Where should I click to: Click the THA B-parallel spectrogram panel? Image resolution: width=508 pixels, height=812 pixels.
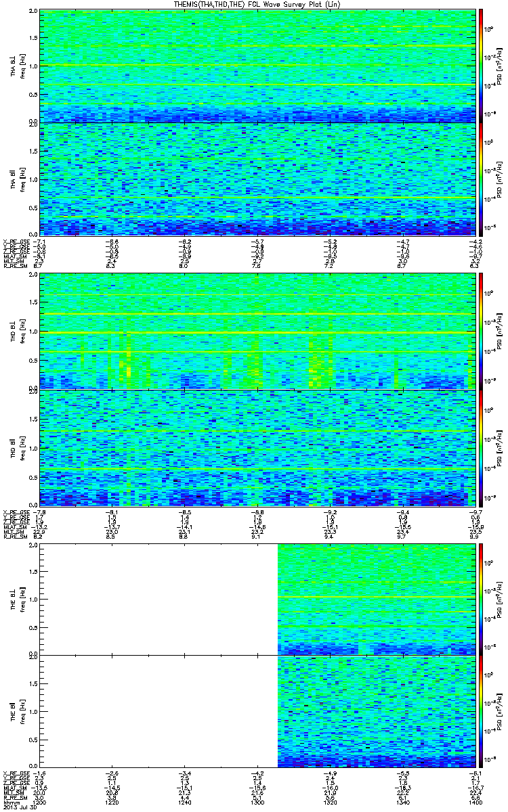[256, 179]
